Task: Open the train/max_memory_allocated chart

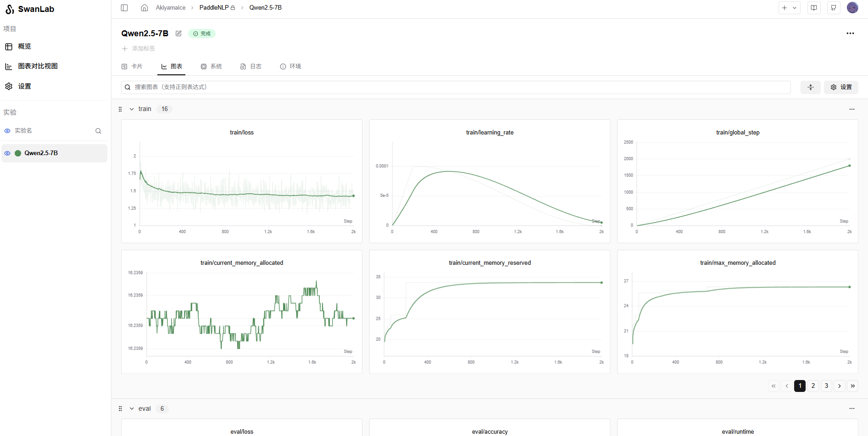Action: [738, 312]
